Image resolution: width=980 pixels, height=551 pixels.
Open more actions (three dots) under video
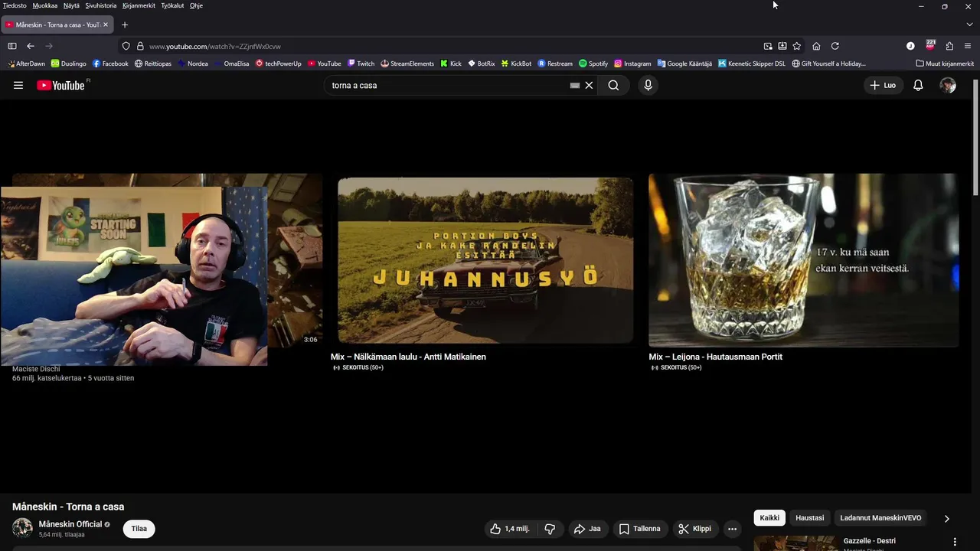(x=732, y=529)
